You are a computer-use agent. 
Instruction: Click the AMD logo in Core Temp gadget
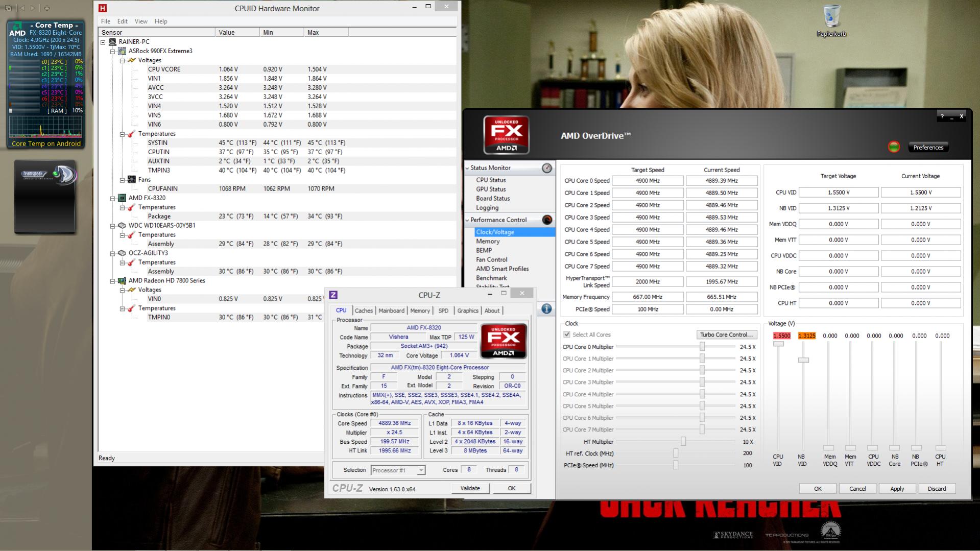click(x=17, y=30)
